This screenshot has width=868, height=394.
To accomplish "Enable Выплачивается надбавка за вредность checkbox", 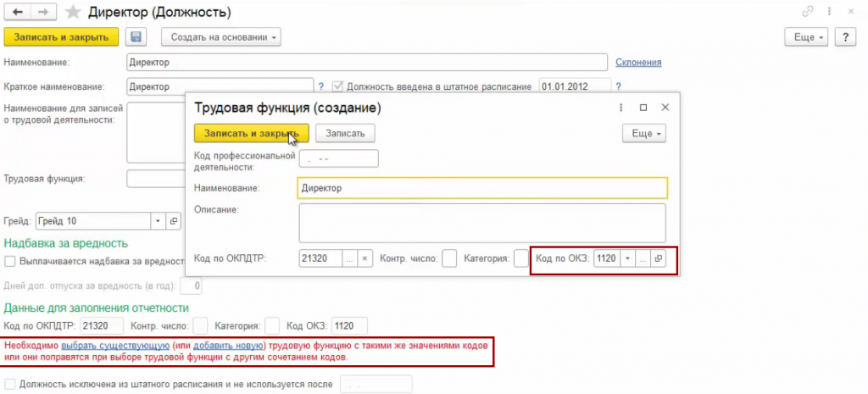I will (x=10, y=261).
